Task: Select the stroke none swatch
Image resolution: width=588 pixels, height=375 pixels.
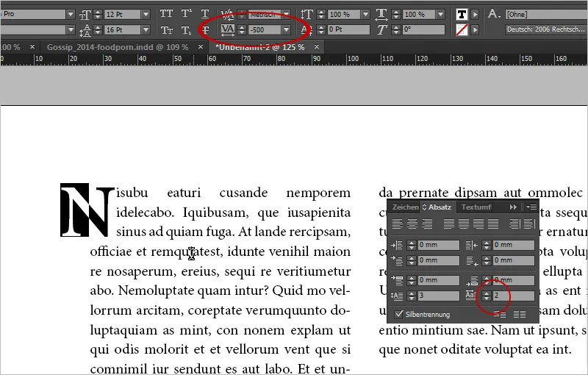Action: coord(462,29)
